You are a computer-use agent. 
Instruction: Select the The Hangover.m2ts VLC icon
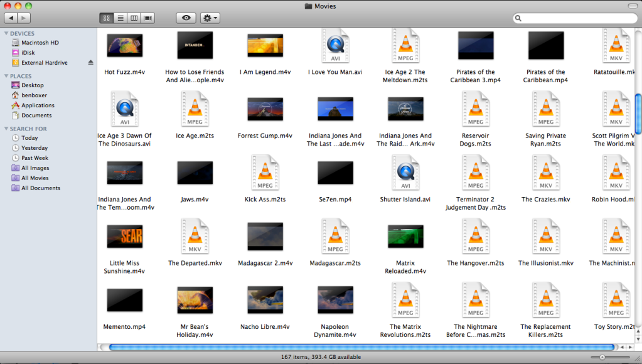476,236
